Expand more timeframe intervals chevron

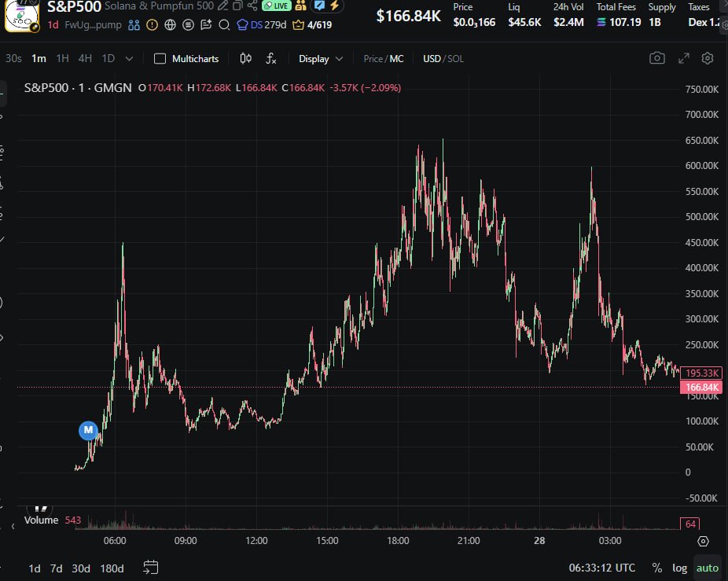(x=129, y=58)
